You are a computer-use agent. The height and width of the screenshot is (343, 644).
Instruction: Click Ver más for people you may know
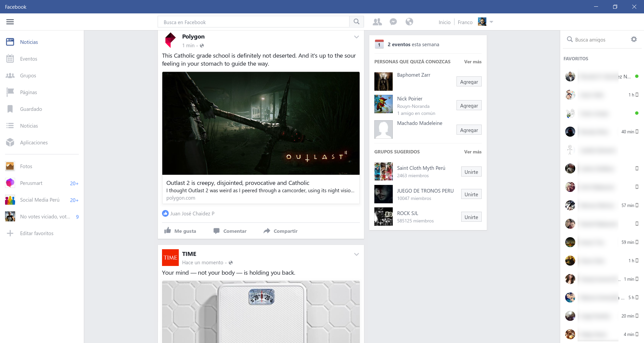tap(473, 62)
